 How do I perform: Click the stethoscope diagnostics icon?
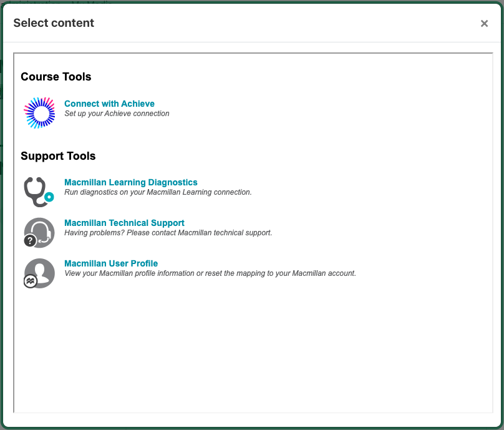click(x=37, y=191)
